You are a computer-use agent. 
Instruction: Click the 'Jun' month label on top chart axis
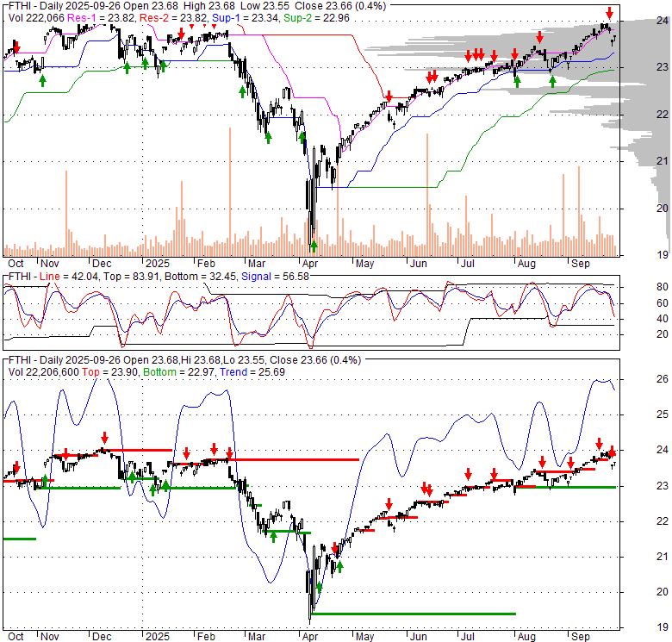419,264
